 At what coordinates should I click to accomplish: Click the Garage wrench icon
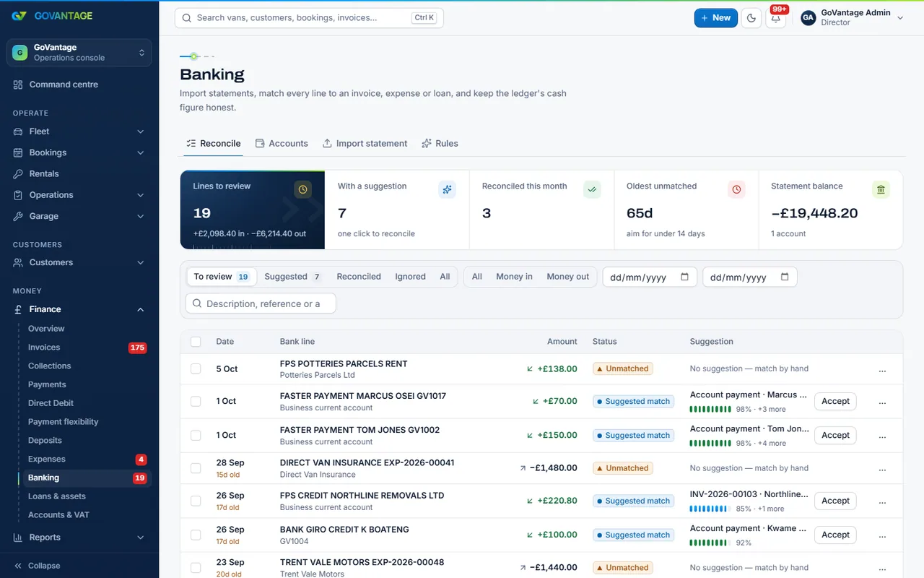click(x=18, y=216)
